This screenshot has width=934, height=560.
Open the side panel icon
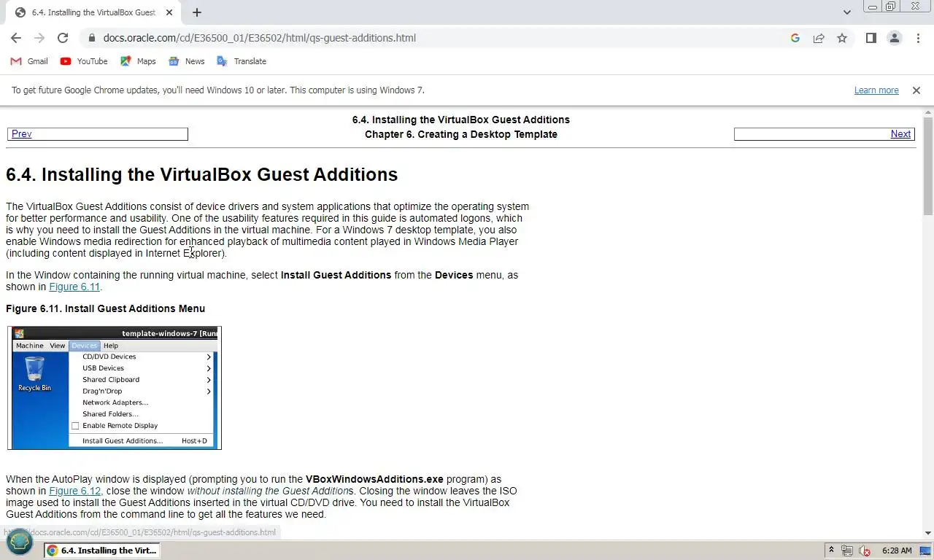[x=871, y=38]
